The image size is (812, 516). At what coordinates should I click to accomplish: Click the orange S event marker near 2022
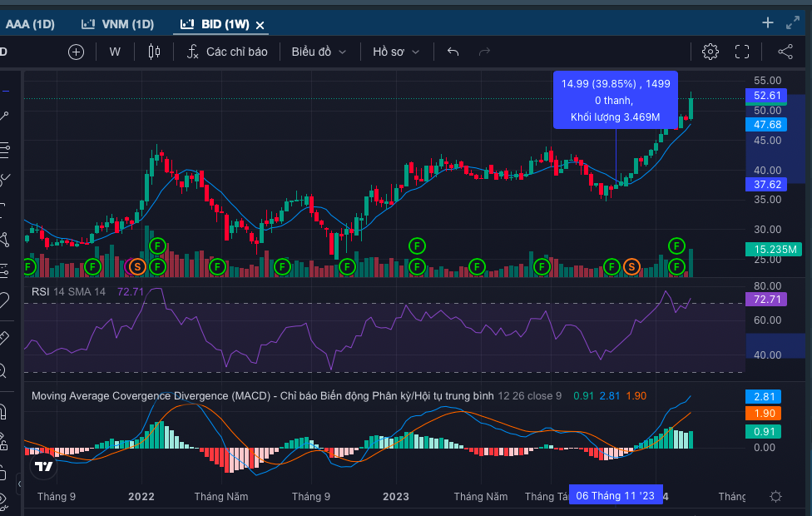click(x=137, y=267)
